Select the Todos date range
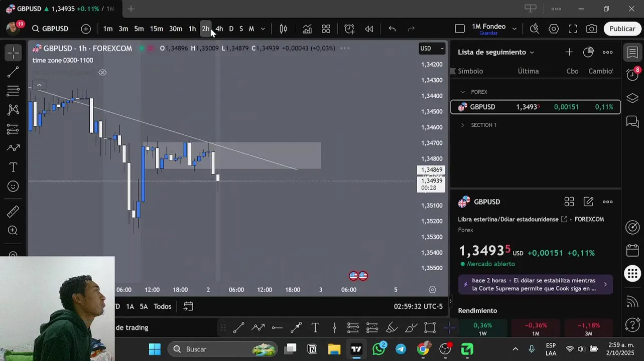 pyautogui.click(x=163, y=306)
